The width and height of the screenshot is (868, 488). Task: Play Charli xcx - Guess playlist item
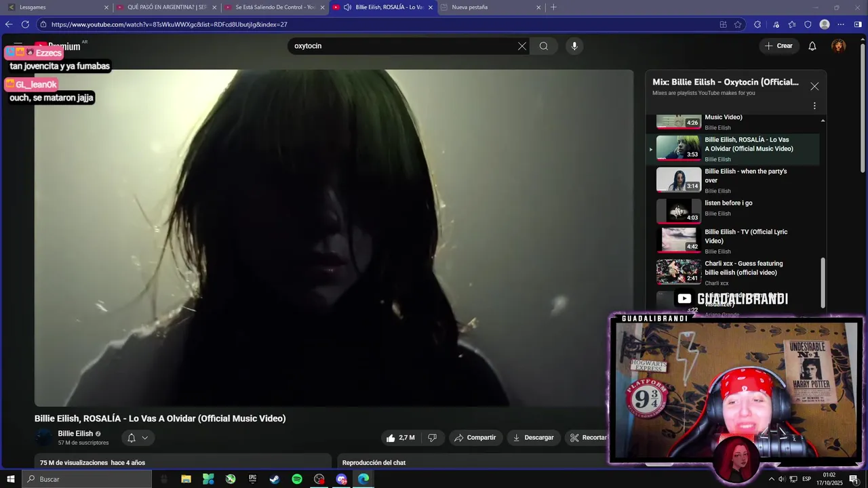coord(738,274)
